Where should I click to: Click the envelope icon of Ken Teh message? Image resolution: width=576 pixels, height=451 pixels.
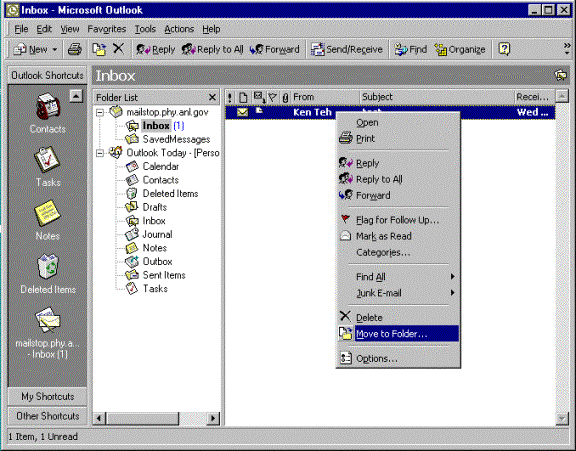coord(242,112)
